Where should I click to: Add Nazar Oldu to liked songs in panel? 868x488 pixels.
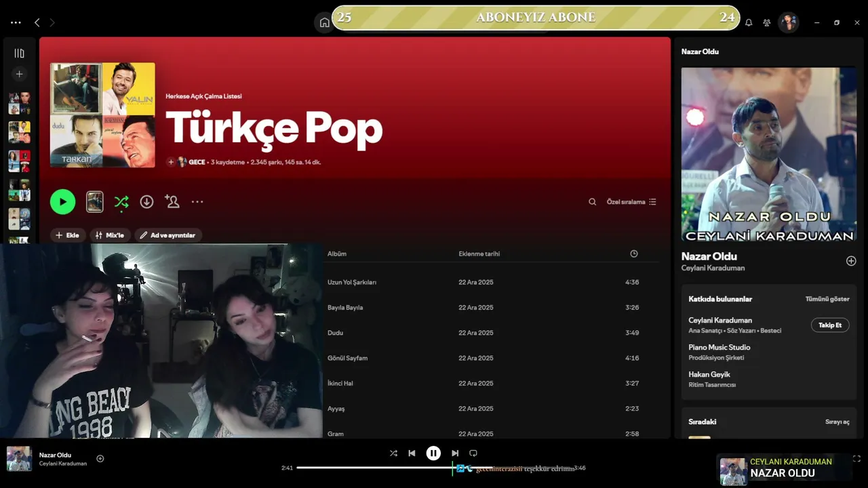(x=851, y=261)
